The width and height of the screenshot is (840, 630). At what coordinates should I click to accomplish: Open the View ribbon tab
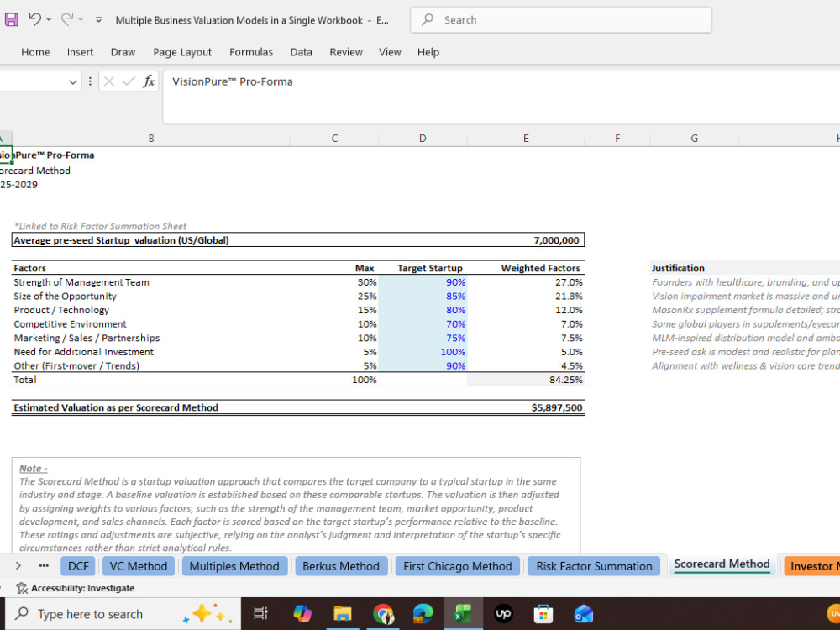click(x=390, y=52)
